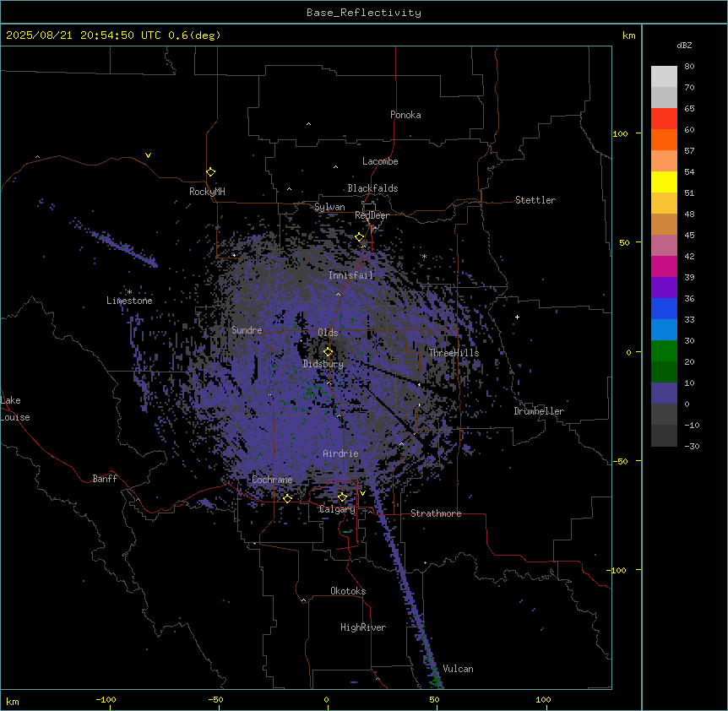Select the dark green 10-20 dBZ legend swatch

664,372
